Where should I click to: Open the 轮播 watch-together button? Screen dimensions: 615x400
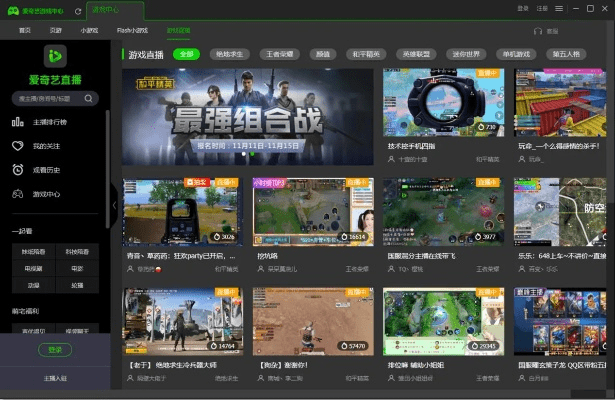(77, 285)
